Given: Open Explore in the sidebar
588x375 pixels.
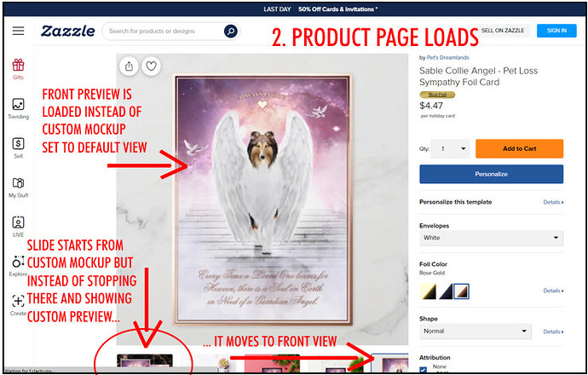Looking at the screenshot, I should pos(18,266).
